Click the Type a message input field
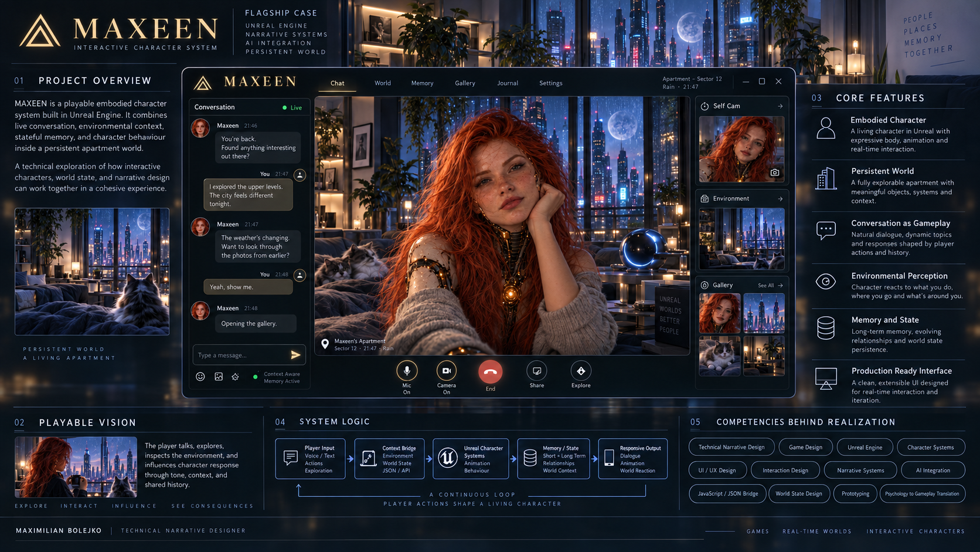This screenshot has height=552, width=980. click(x=249, y=355)
